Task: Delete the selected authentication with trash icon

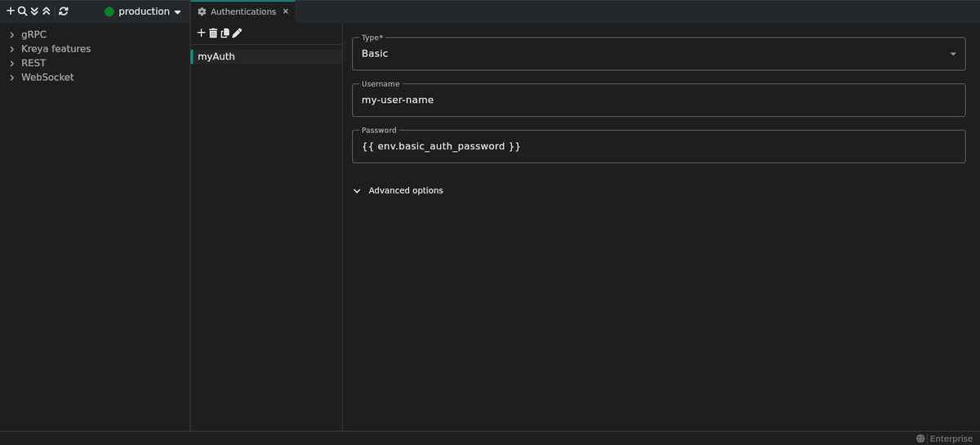Action: (x=213, y=33)
